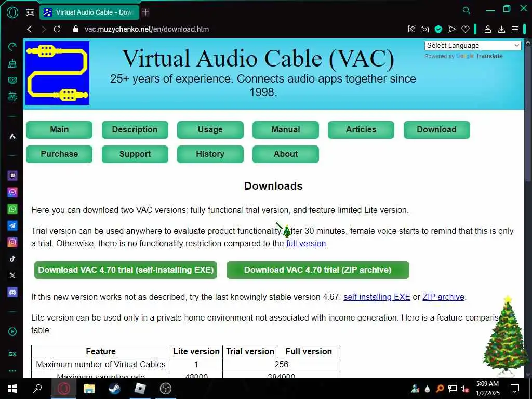Screen dimensions: 532x399
Task: Open OBS Studio from the taskbar
Action: pyautogui.click(x=166, y=389)
